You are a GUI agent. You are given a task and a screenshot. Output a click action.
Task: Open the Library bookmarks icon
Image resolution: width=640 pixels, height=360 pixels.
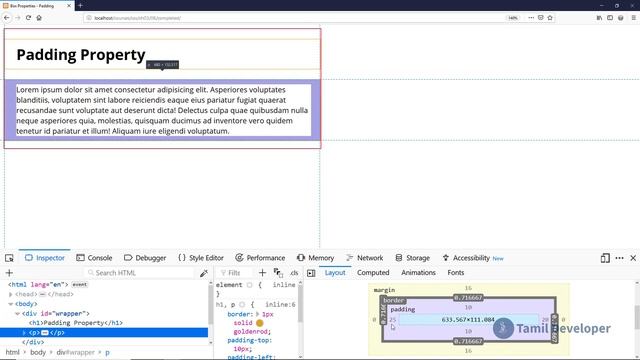click(x=599, y=18)
